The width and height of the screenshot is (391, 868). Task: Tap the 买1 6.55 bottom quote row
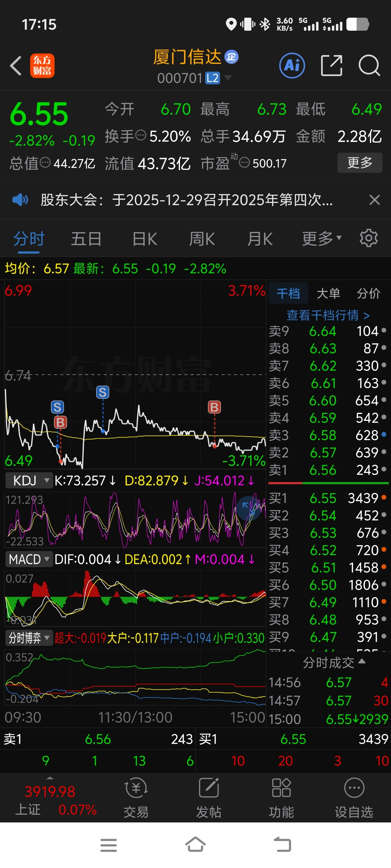294,739
